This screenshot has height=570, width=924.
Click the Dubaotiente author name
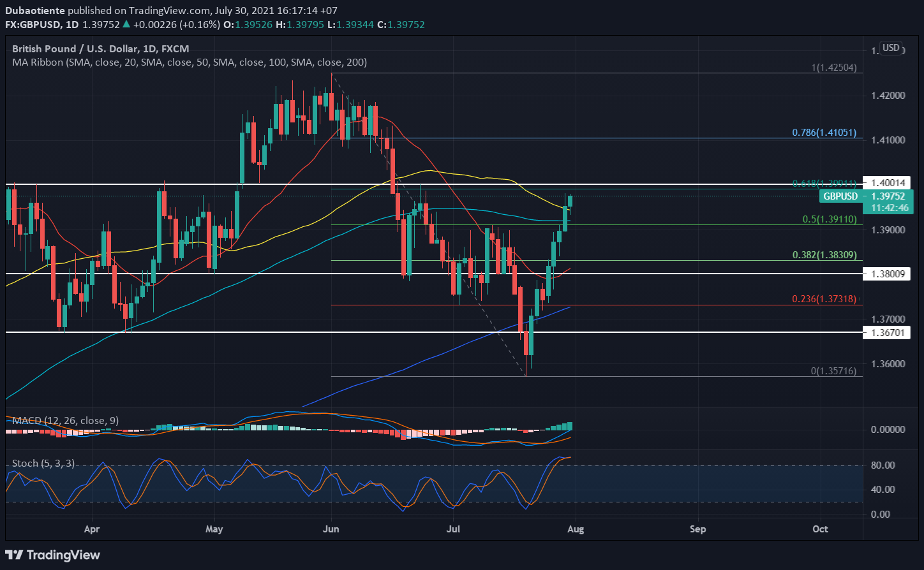34,10
